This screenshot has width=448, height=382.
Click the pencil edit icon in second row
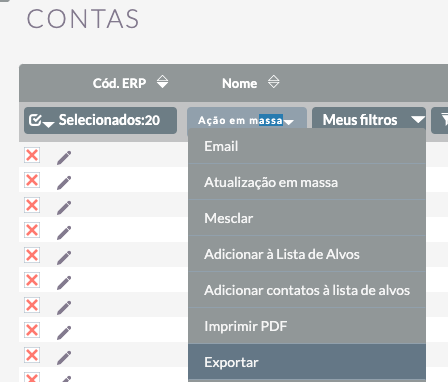[64, 183]
